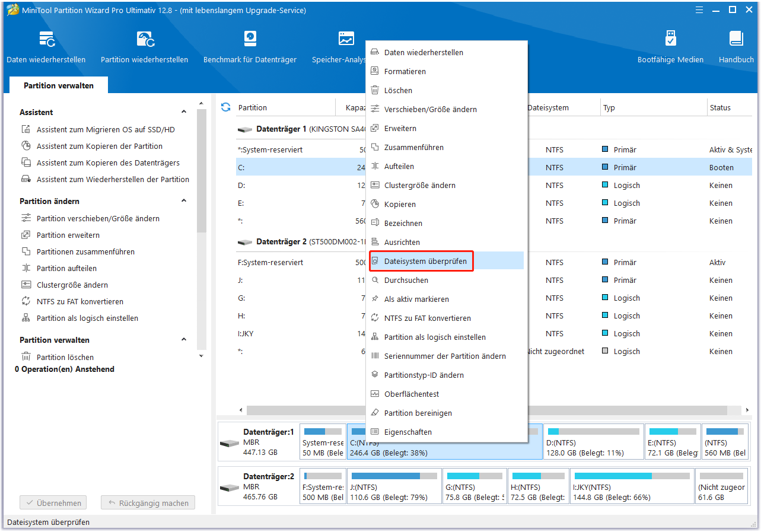Choose Aufteilen from context menu
The image size is (761, 532).
click(446, 166)
